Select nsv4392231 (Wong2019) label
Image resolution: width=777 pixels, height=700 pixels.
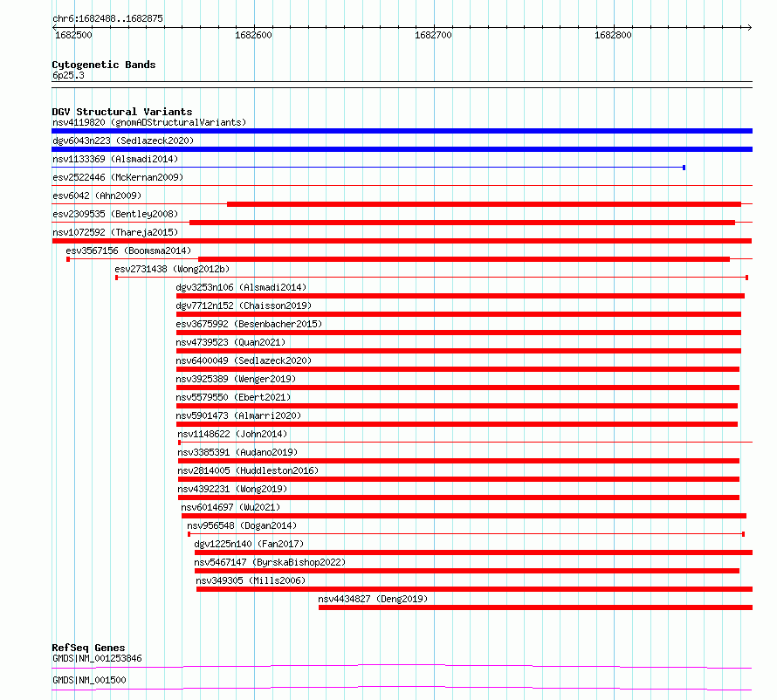click(x=232, y=489)
